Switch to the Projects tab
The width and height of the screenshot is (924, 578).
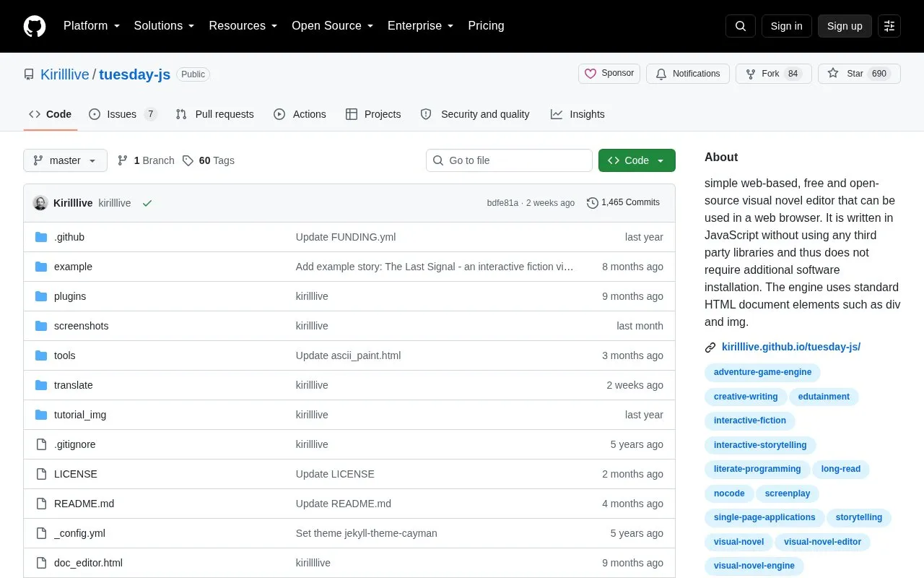(x=373, y=114)
